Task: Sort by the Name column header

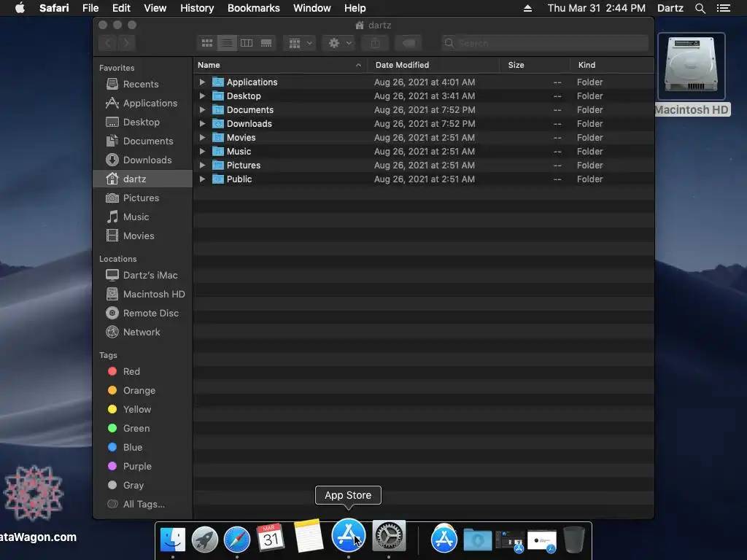Action: 280,65
